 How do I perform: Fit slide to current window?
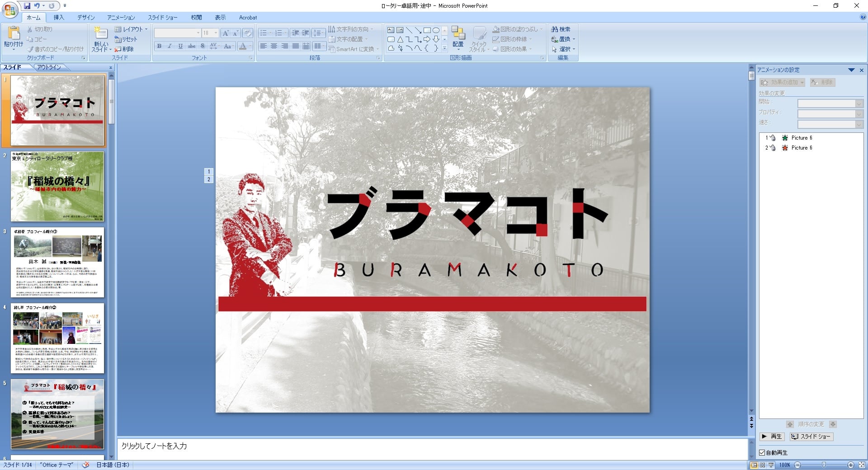pos(861,465)
